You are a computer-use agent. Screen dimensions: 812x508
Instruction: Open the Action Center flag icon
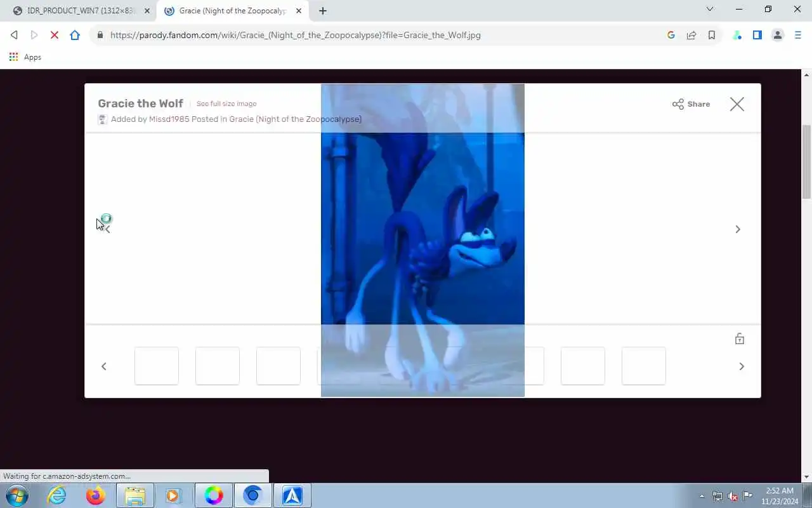748,496
